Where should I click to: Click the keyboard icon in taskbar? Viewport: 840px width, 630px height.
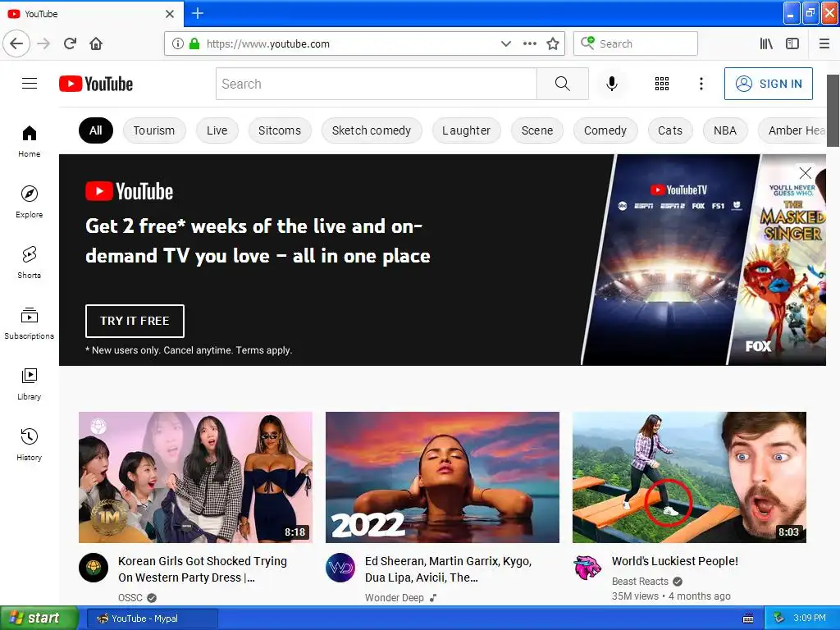pos(748,619)
